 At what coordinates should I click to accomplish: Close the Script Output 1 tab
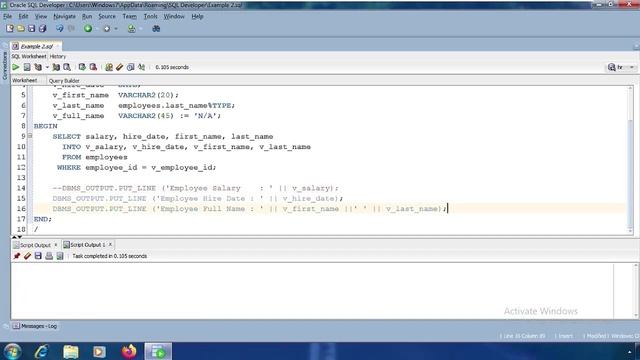110,244
